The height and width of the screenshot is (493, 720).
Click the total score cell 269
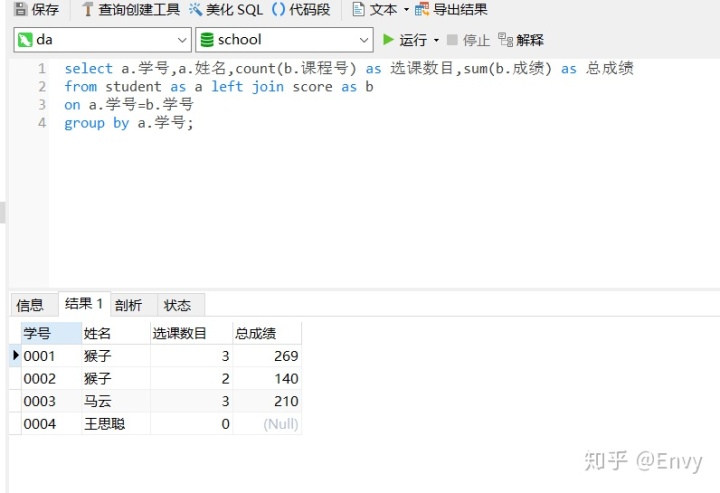tap(267, 356)
